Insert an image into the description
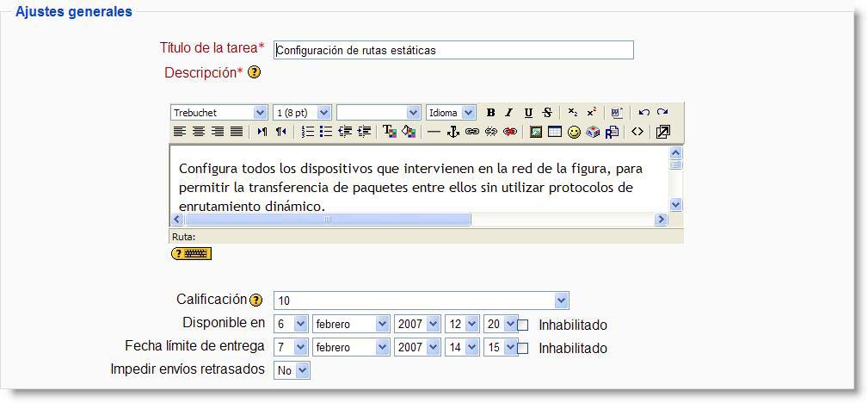This screenshot has width=868, height=403. 536,132
